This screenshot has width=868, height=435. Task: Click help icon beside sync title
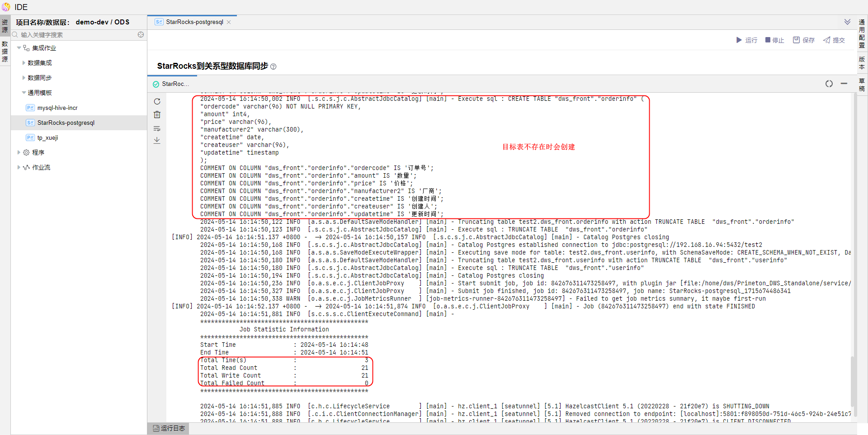click(273, 67)
